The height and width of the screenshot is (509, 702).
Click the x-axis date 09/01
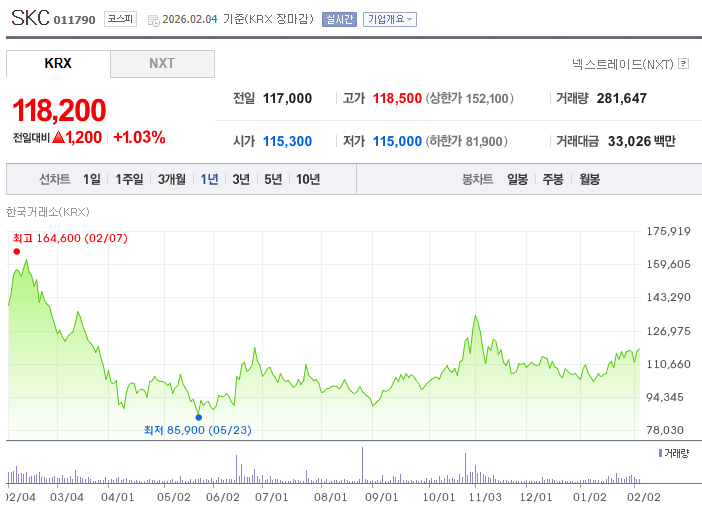(381, 497)
